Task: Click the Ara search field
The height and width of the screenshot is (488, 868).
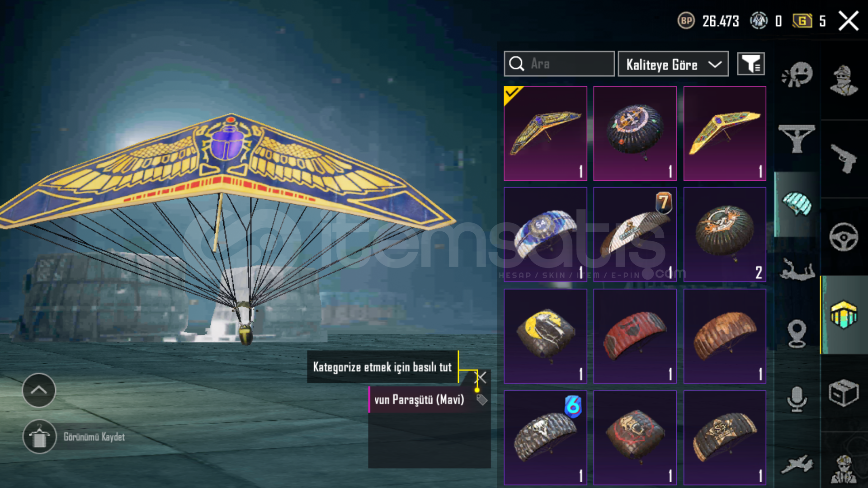Action: coord(559,64)
